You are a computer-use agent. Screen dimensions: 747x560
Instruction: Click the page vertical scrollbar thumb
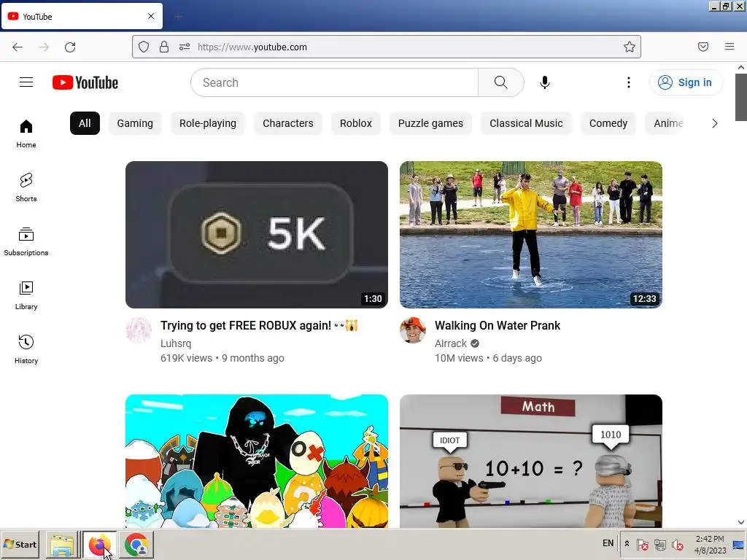click(741, 97)
